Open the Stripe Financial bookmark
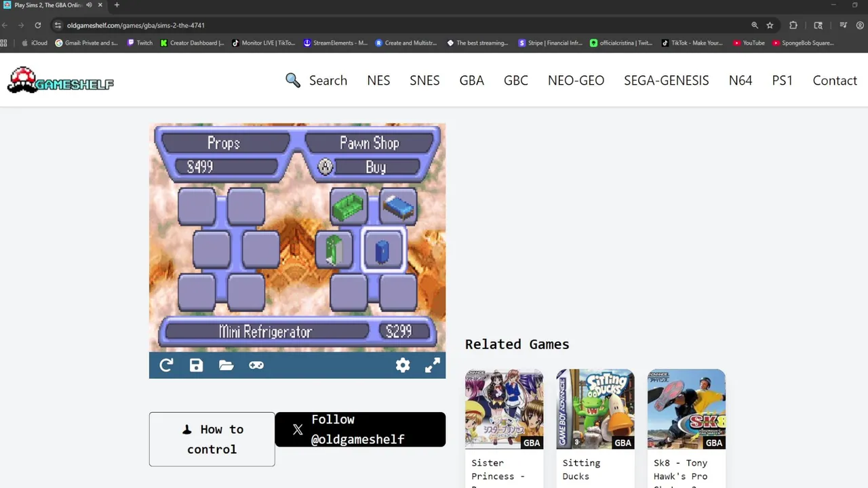 click(551, 43)
